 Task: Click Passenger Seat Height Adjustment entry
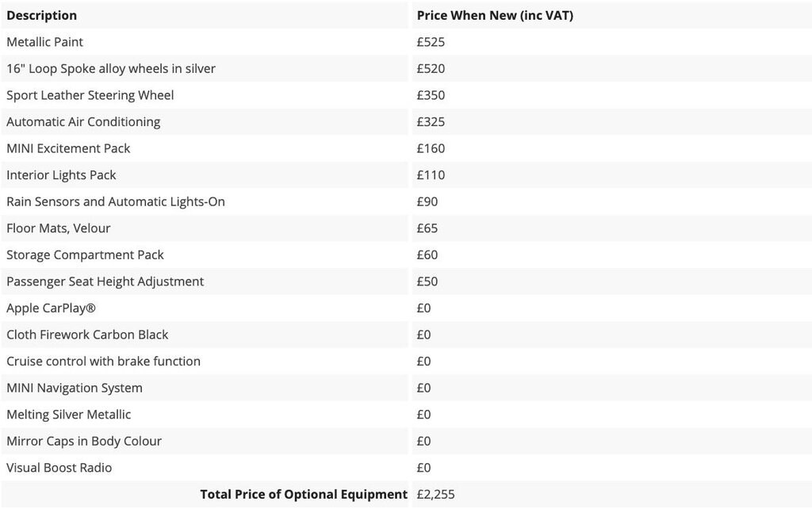(105, 281)
